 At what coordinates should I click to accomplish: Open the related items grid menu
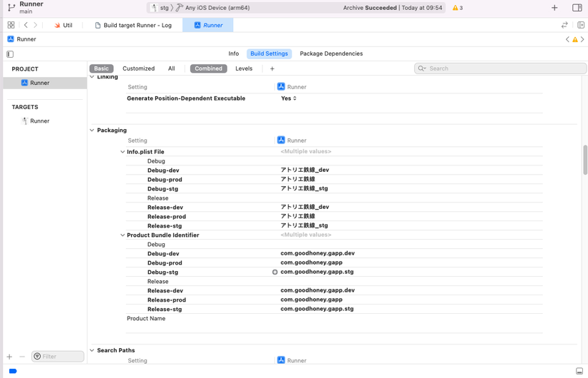click(x=11, y=25)
